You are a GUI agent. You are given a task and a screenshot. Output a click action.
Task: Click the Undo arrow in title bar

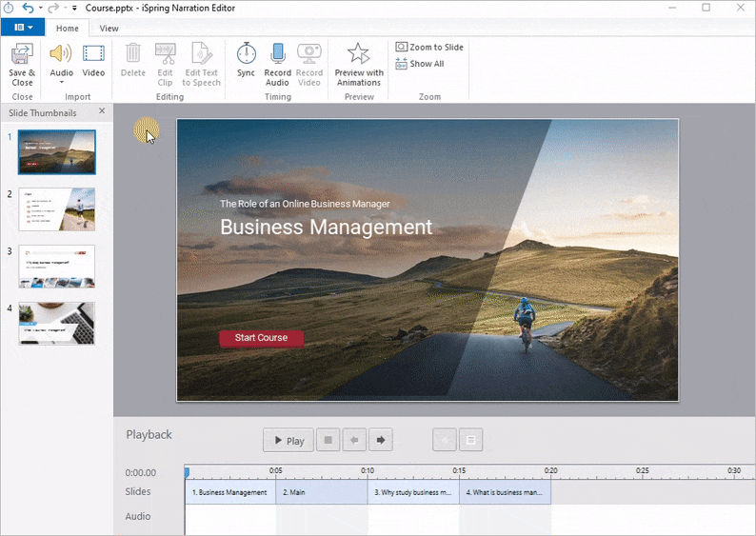click(x=28, y=8)
